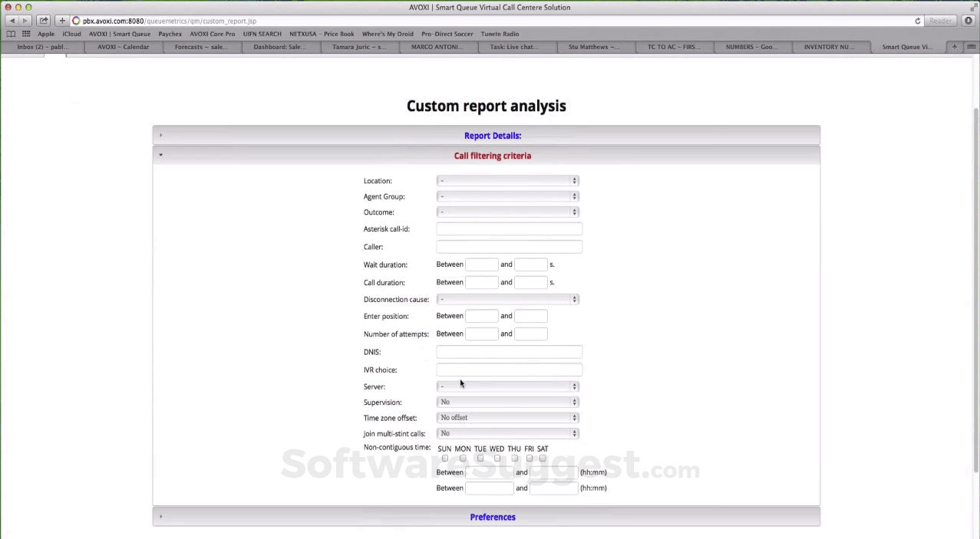980x539 pixels.
Task: Expand the Time zone offset dropdown
Action: 507,418
